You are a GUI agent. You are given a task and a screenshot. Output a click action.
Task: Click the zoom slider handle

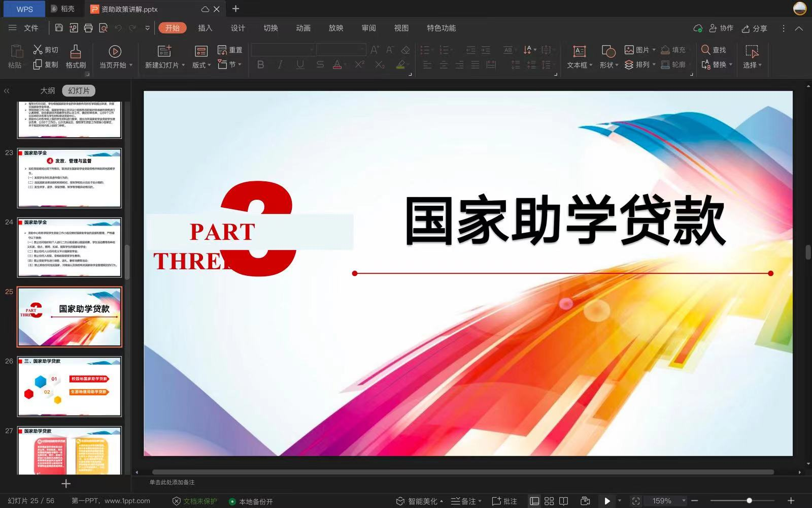pos(749,501)
